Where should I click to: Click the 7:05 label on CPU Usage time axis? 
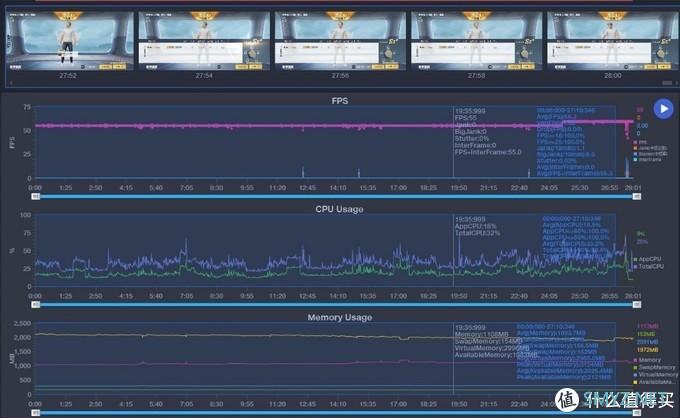[x=186, y=296]
